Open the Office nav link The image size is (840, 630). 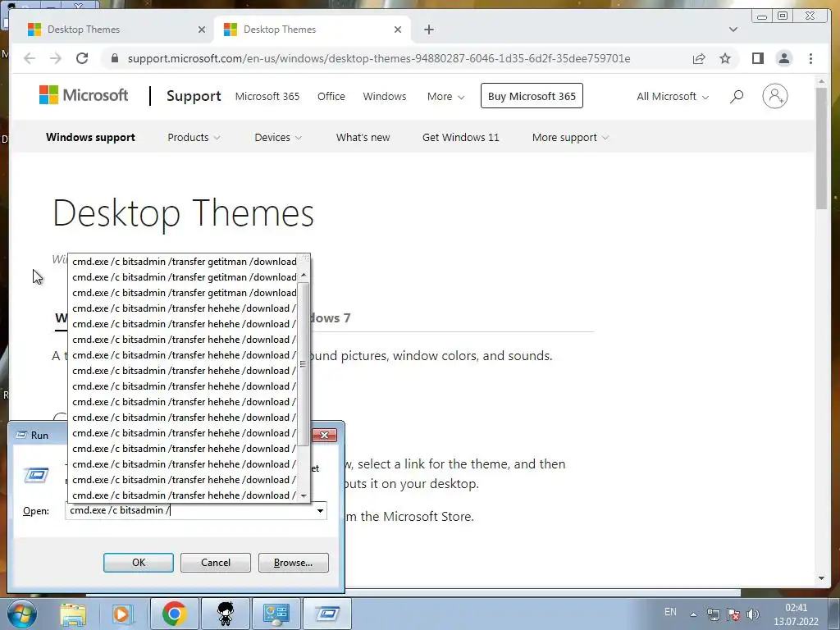[x=331, y=97]
